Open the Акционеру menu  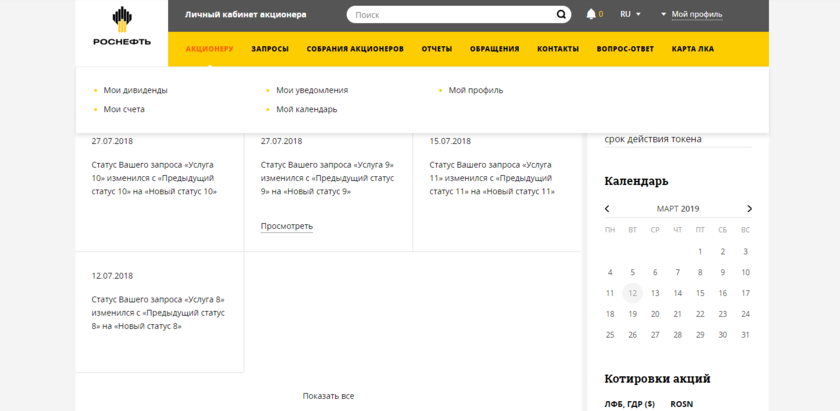point(209,49)
